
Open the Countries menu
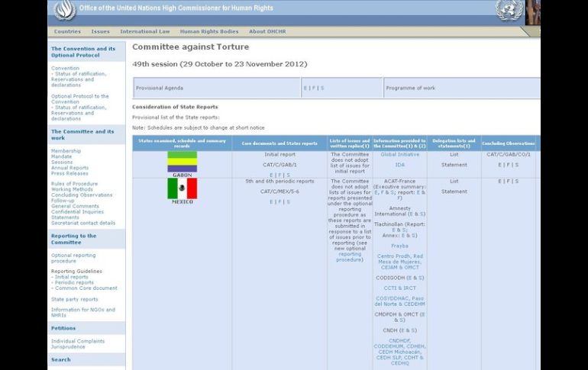67,31
